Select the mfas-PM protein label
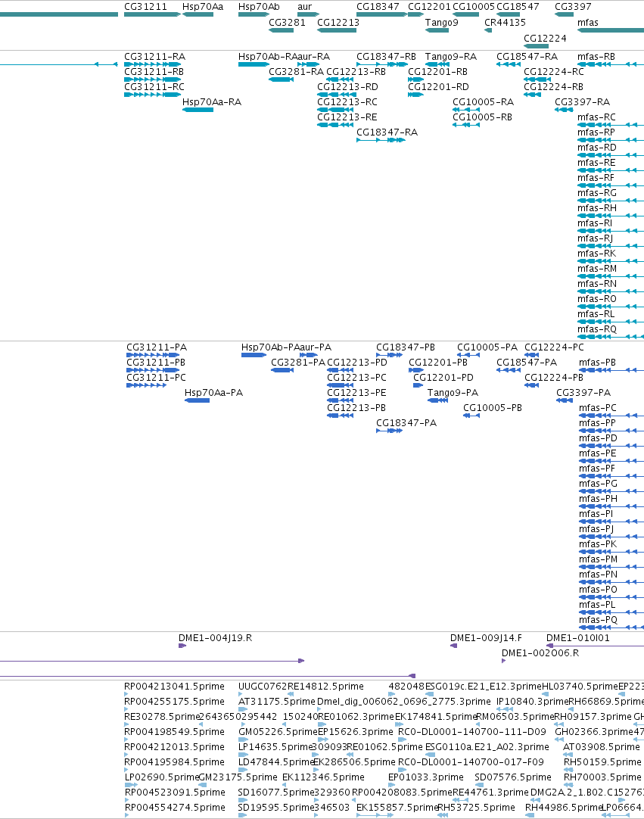 click(598, 559)
